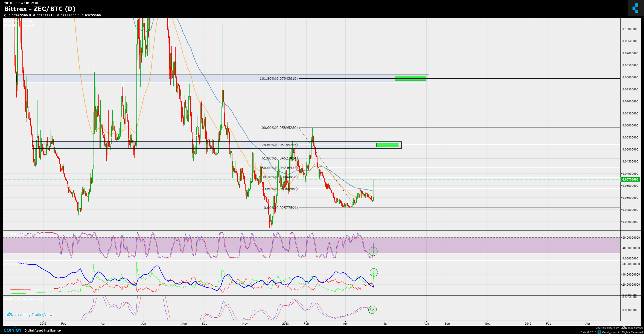Click the '161.80%(0.07945610)' Fibonacci label

279,79
